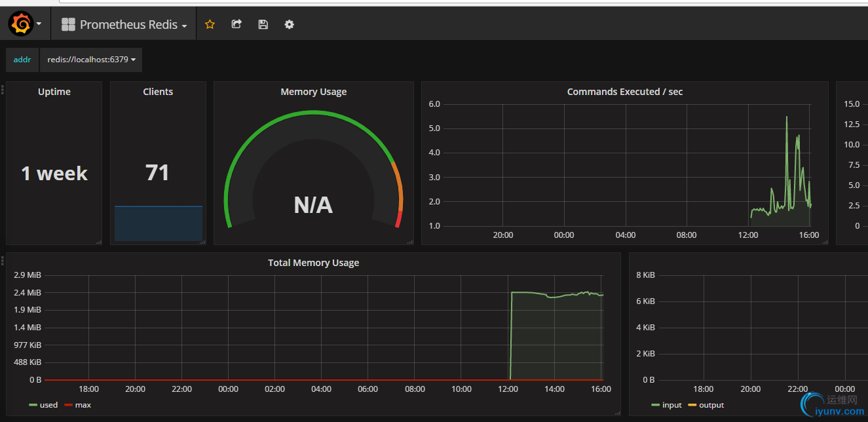Open the Memory Usage panel title
This screenshot has height=422, width=868.
[314, 92]
